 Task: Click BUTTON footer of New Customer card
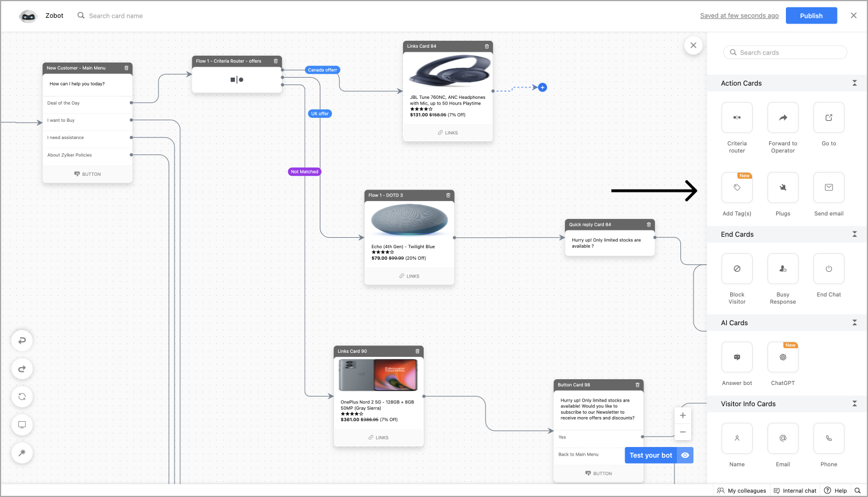87,174
